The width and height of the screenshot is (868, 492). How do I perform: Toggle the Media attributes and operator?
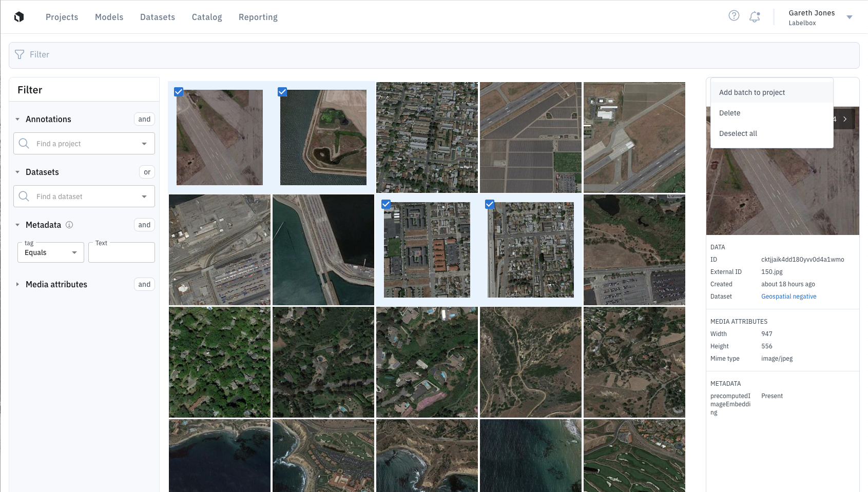click(144, 284)
